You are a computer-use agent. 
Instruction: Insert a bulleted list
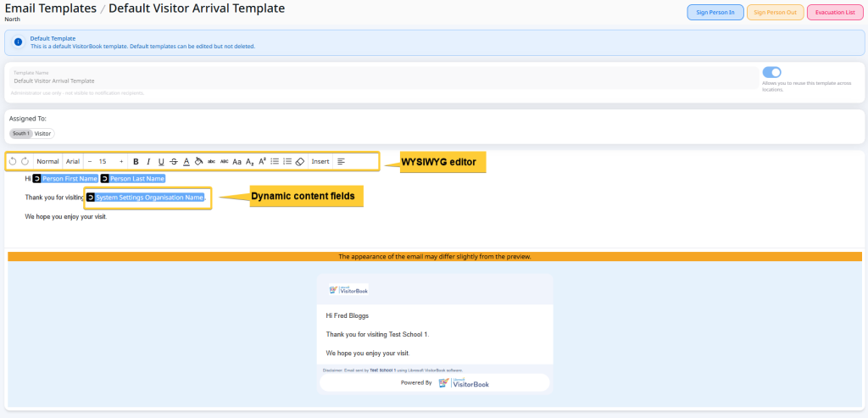click(275, 161)
